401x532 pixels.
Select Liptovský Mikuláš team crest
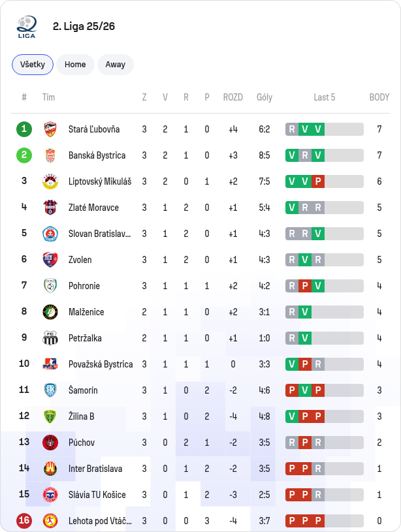[50, 181]
